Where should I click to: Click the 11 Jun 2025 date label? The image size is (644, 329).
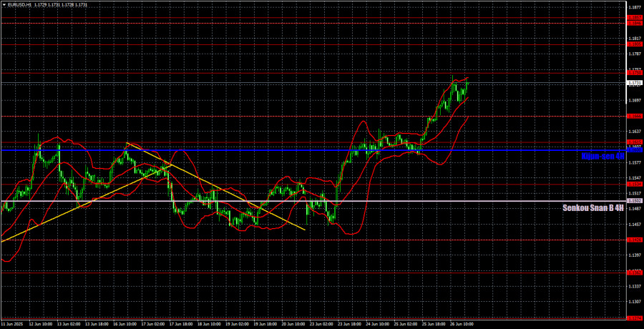click(11, 324)
